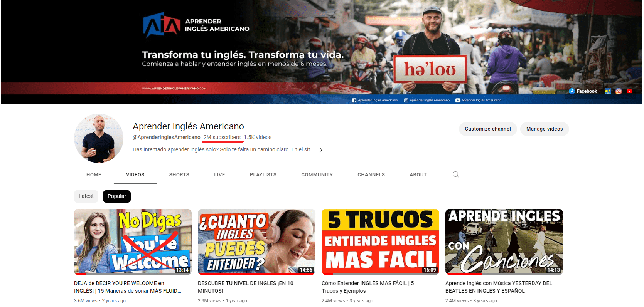Click the Customize channel button
The image size is (644, 307).
[488, 129]
